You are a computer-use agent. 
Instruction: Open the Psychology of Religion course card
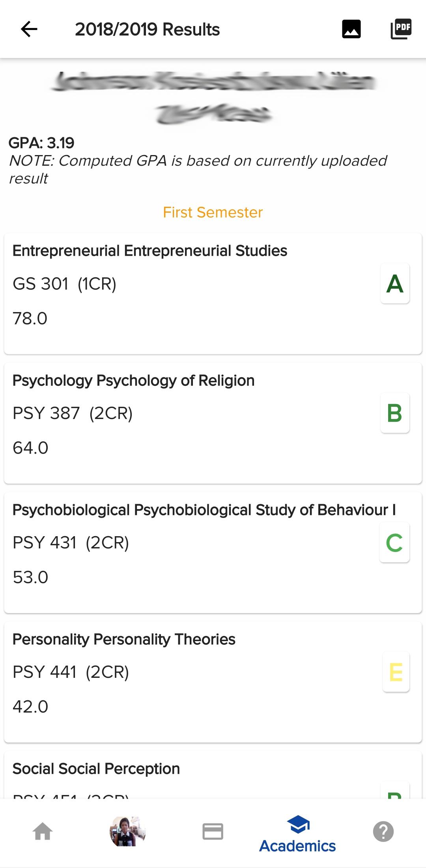[x=213, y=423]
